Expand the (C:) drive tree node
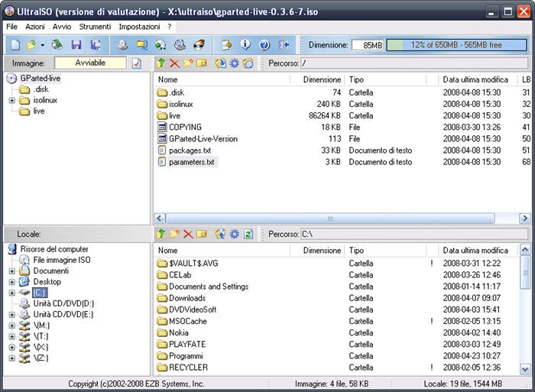The height and width of the screenshot is (392, 535). tap(12, 293)
